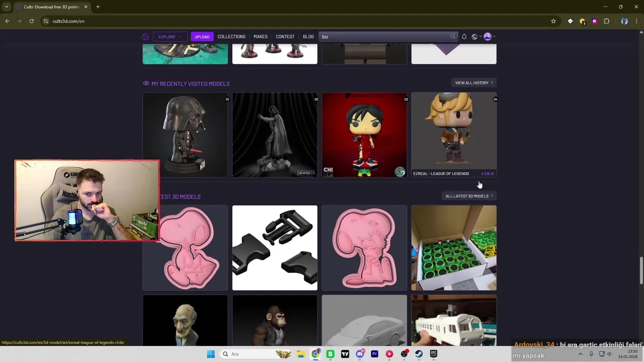Open the green rings in box thumbnail
Screen dimensions: 644x362
454,248
